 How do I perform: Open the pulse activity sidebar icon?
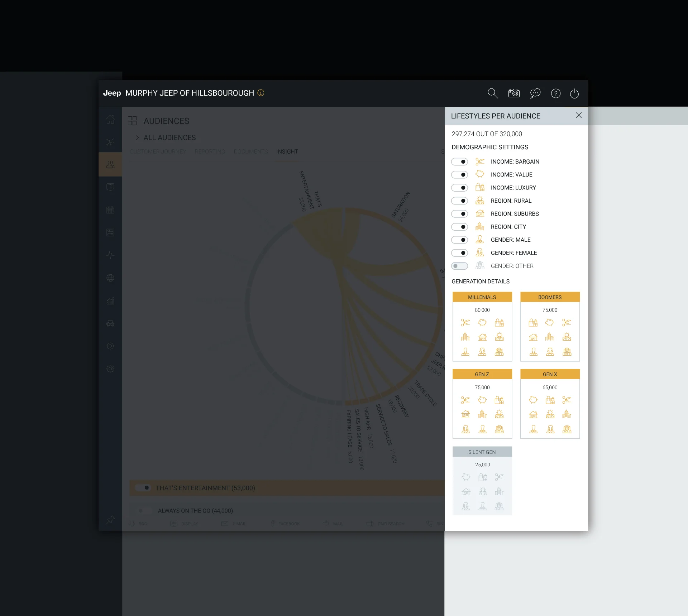110,255
